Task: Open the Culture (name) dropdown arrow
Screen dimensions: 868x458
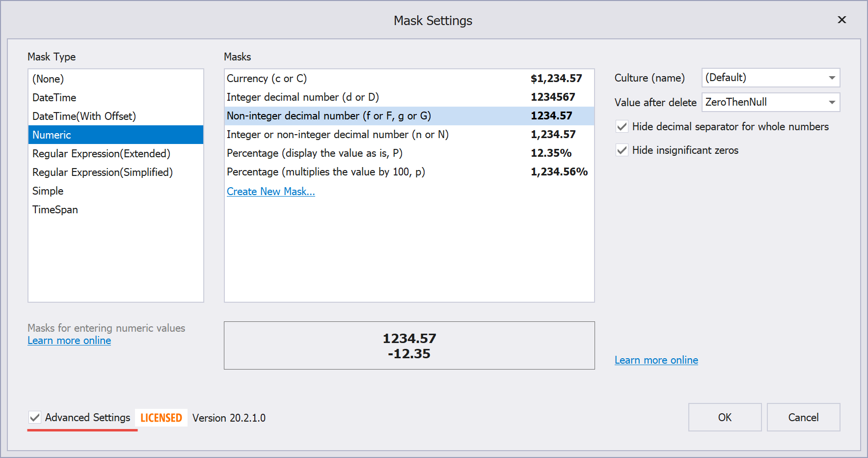Action: coord(832,78)
